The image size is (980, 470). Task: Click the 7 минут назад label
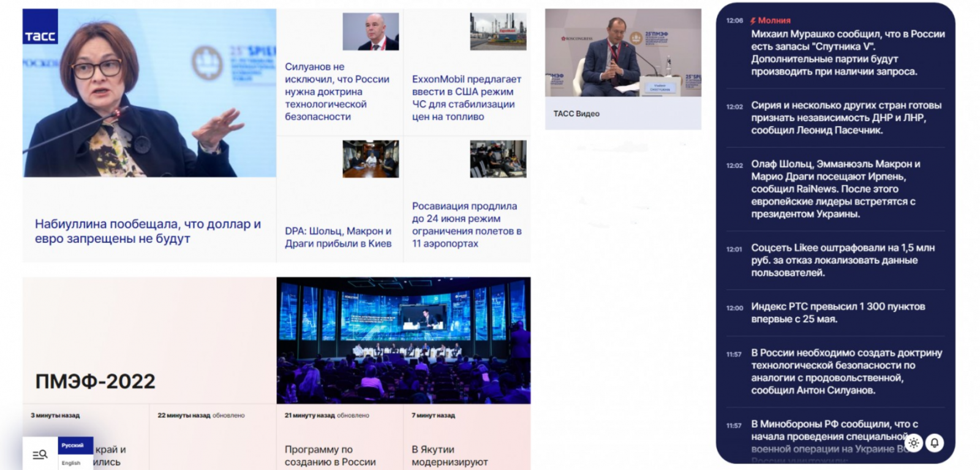[433, 416]
